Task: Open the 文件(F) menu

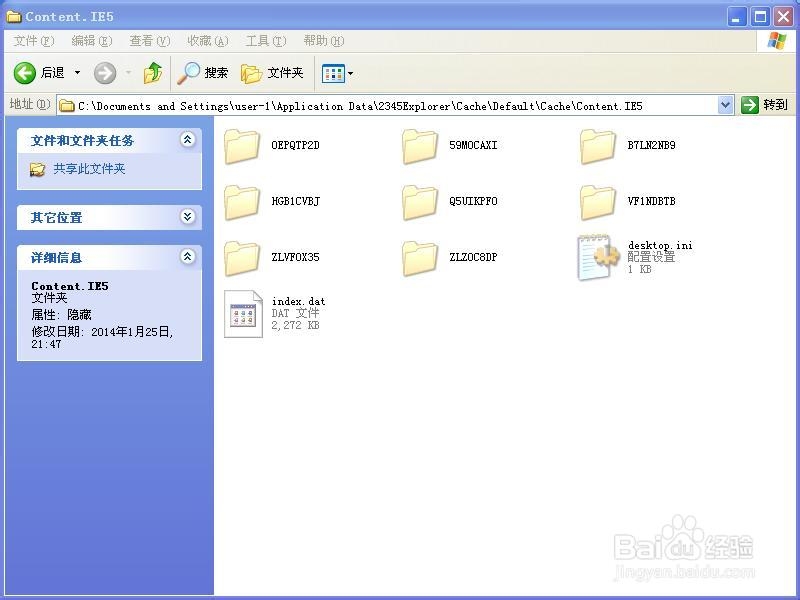Action: 33,41
